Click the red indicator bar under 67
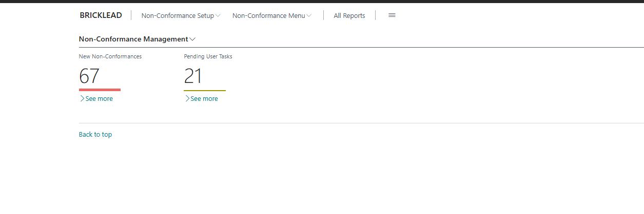Screen dimensions: 644x214 (100, 90)
